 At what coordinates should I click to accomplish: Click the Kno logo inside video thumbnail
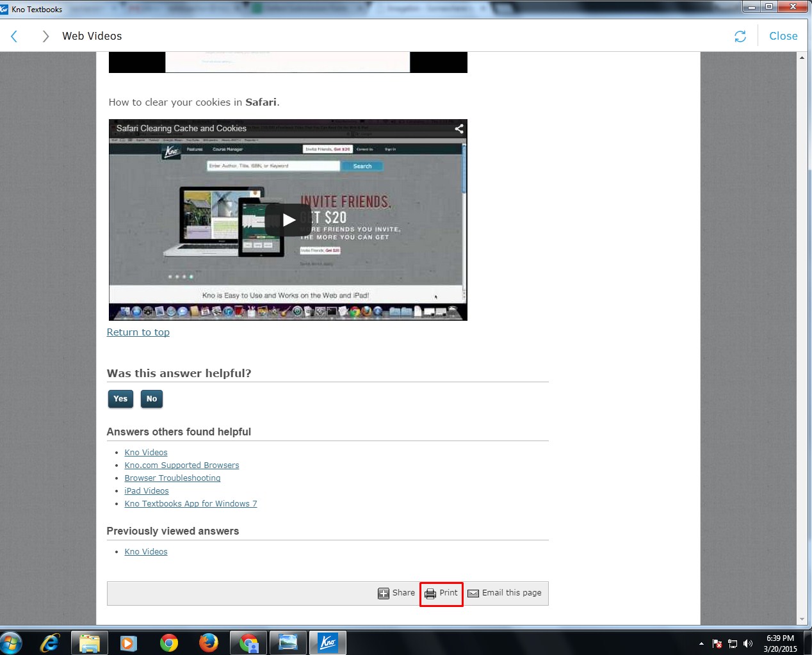pos(170,151)
